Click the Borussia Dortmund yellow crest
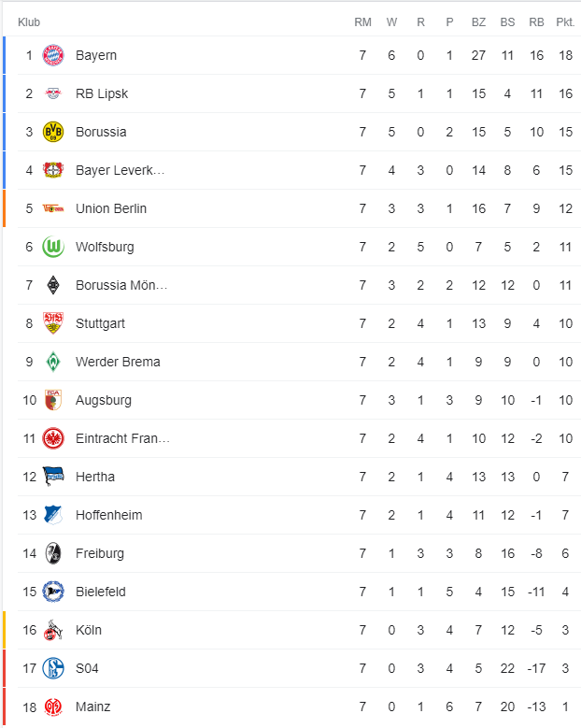The image size is (581, 728). (x=53, y=132)
